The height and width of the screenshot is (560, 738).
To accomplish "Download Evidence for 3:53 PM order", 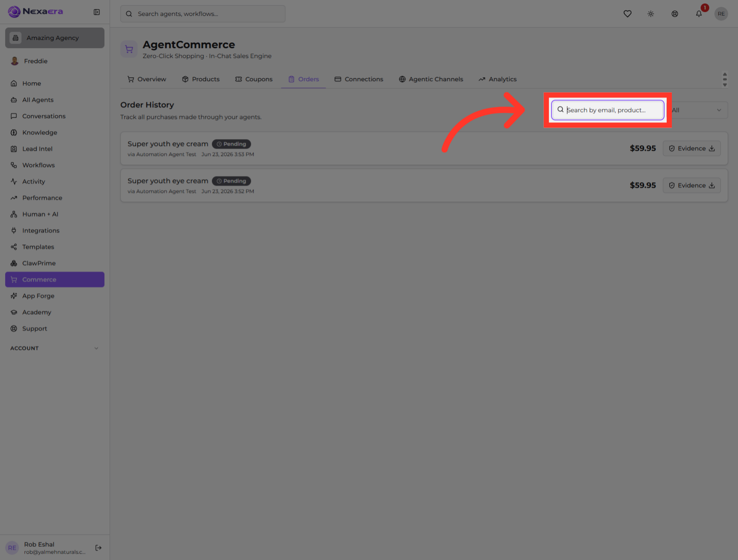I will pyautogui.click(x=692, y=148).
